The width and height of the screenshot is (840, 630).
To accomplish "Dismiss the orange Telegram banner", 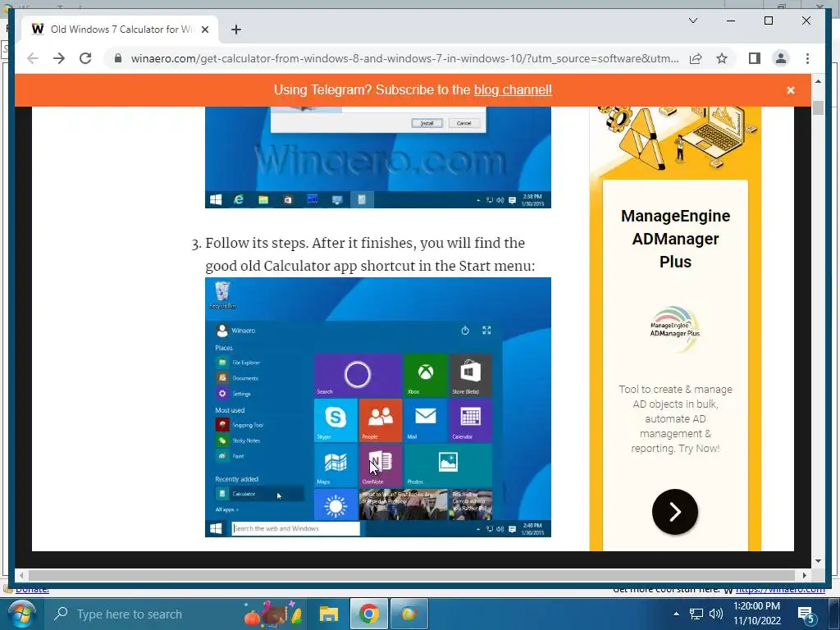I will 791,90.
